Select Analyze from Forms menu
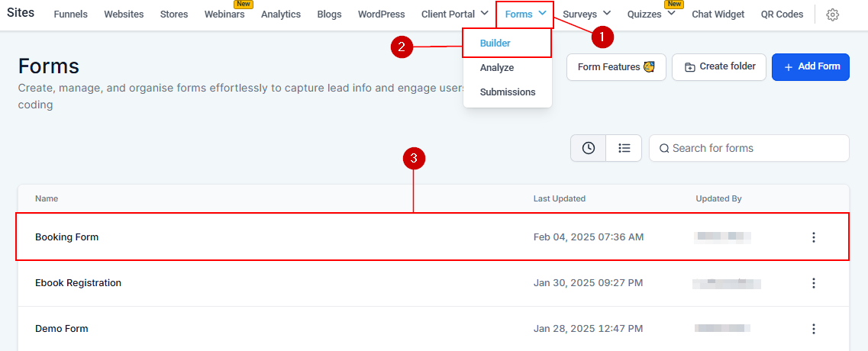This screenshot has width=868, height=351. tap(497, 68)
